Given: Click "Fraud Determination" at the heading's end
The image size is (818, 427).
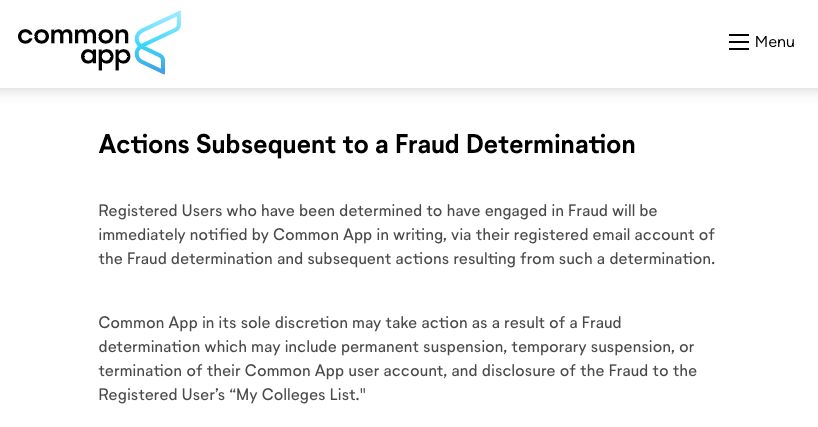Looking at the screenshot, I should point(515,145).
